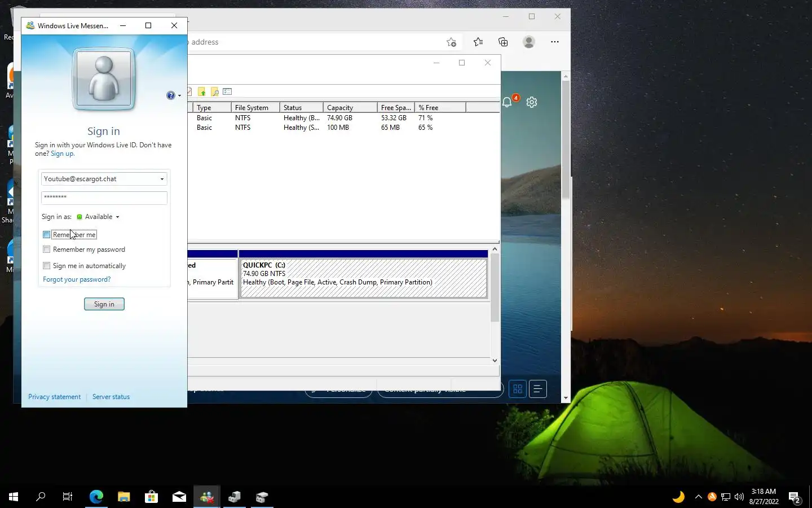Open the notifications bell in Edge page
Viewport: 812px width, 508px height.
pyautogui.click(x=507, y=102)
